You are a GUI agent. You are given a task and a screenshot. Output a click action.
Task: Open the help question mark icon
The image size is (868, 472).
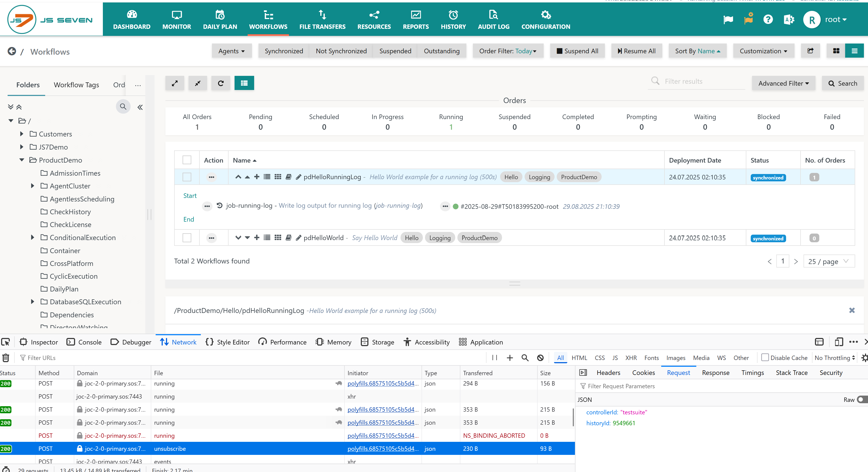(768, 20)
